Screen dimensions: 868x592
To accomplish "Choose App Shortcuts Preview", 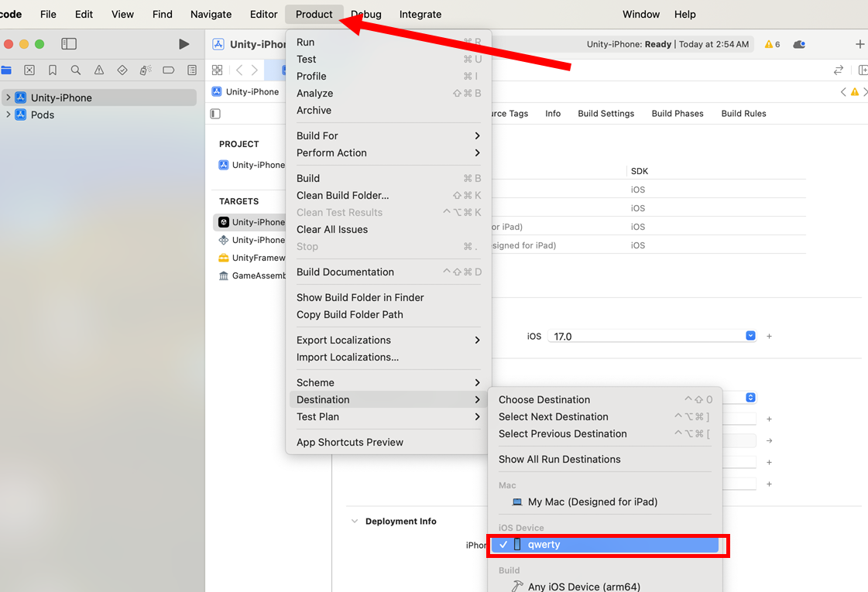I will [387, 442].
